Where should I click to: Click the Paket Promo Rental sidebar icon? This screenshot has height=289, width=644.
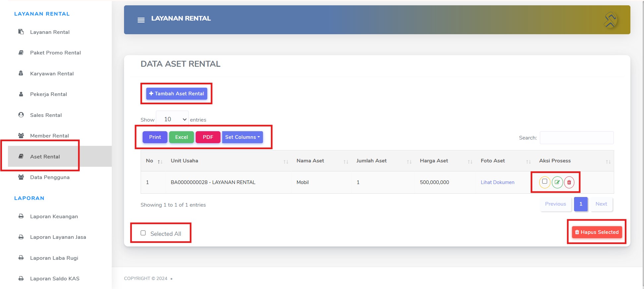click(x=21, y=52)
